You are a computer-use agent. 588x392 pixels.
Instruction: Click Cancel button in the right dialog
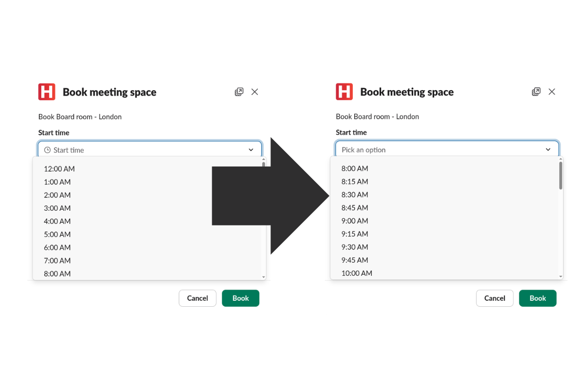[494, 298]
